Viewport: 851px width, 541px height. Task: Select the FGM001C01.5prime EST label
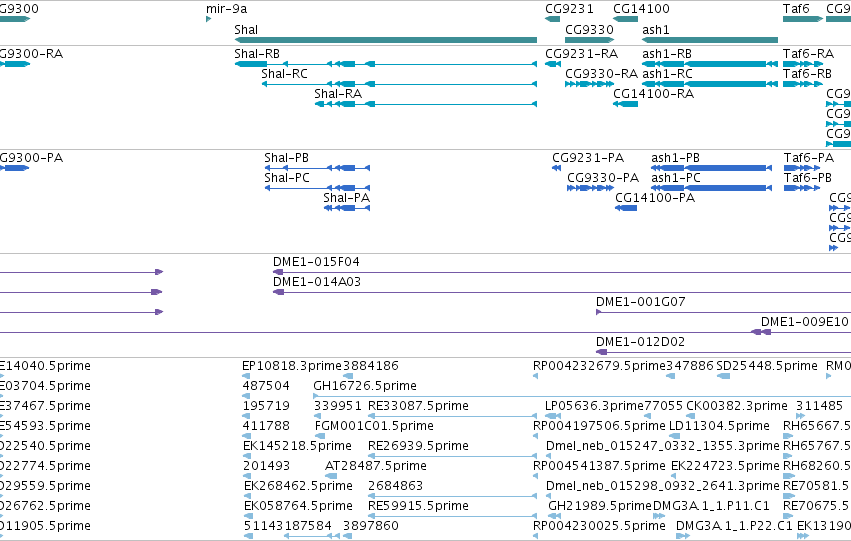click(x=374, y=427)
